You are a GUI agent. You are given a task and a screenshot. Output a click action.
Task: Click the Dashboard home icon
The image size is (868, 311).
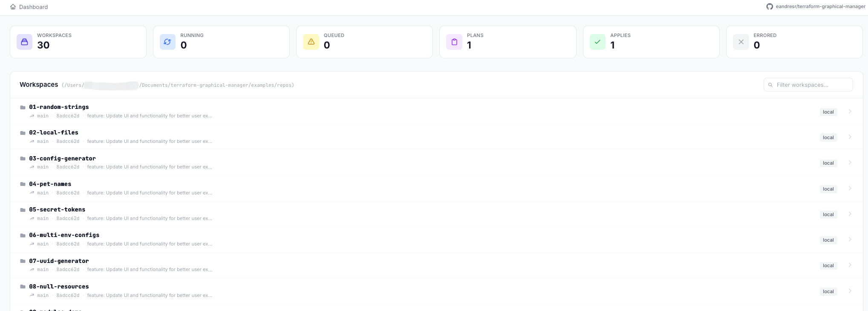coord(13,7)
